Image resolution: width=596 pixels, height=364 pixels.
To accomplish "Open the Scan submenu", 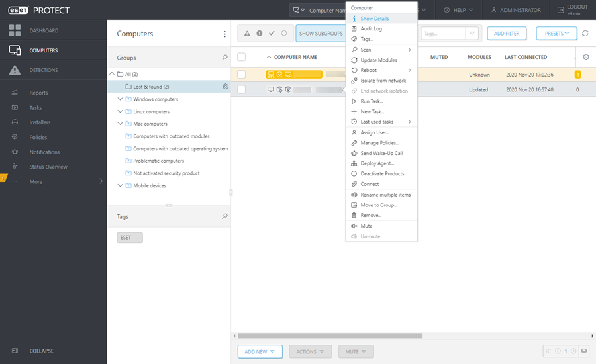I will tap(381, 50).
